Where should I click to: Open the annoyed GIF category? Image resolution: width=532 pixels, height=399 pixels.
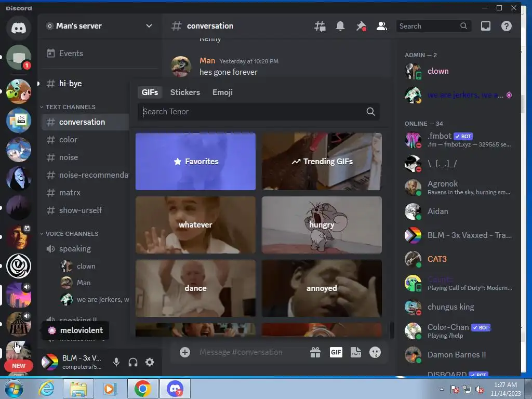point(322,288)
